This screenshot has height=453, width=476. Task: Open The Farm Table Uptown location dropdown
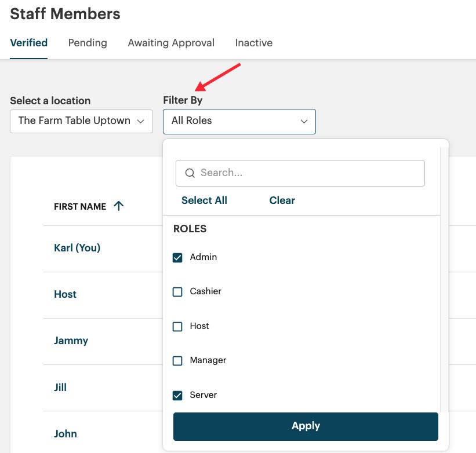coord(81,121)
